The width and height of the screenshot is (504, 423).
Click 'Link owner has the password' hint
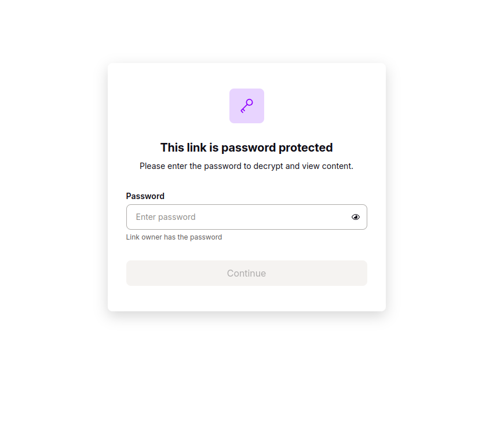(174, 237)
